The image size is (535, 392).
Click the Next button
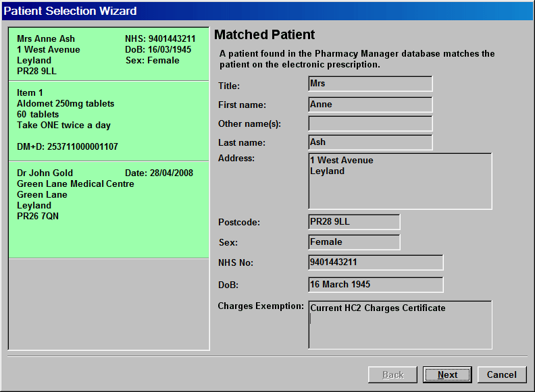coord(447,374)
